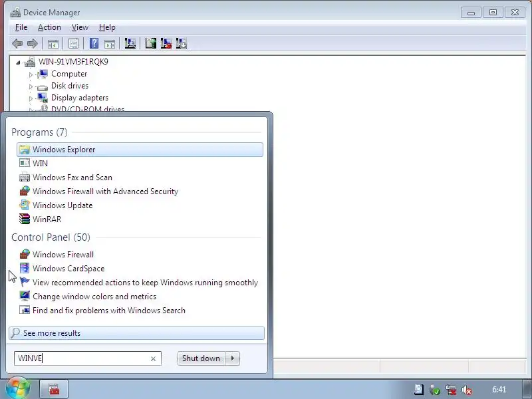Click the Uninstall device toolbar icon
The width and height of the screenshot is (532, 399).
[x=166, y=43]
